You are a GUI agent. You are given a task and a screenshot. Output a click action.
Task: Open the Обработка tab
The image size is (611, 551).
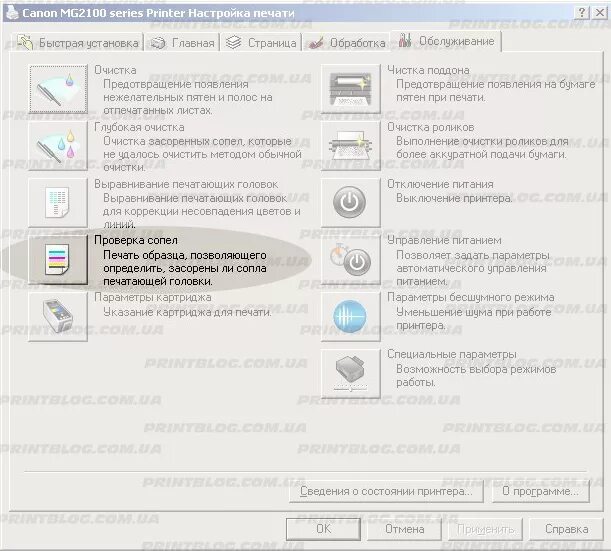346,42
